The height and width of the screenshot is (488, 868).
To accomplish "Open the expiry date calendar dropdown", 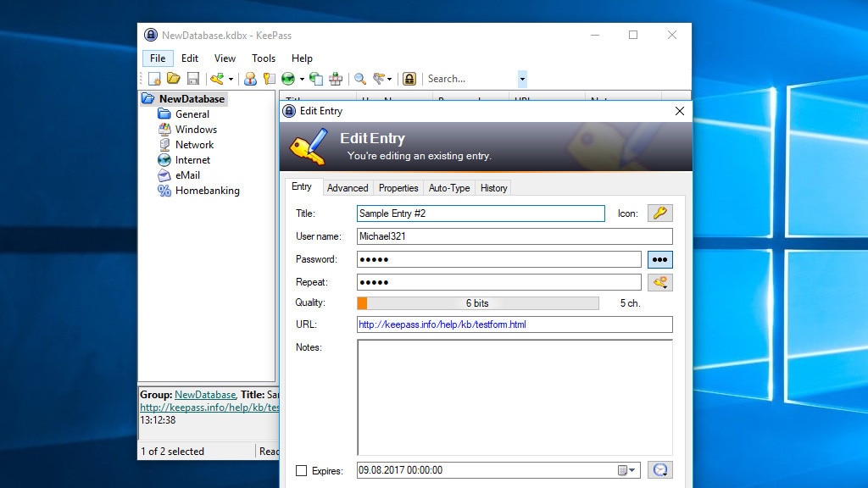I will point(626,470).
